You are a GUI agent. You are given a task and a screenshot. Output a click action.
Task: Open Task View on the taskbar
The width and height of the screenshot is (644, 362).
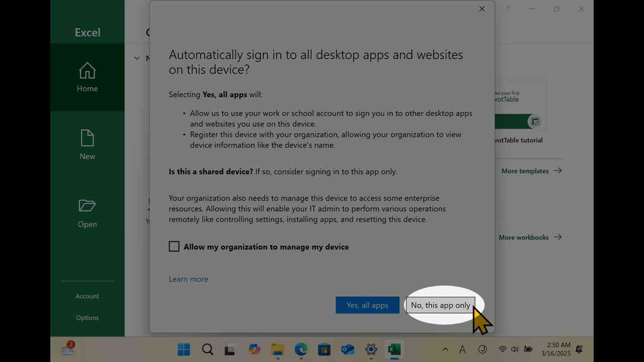point(230,349)
